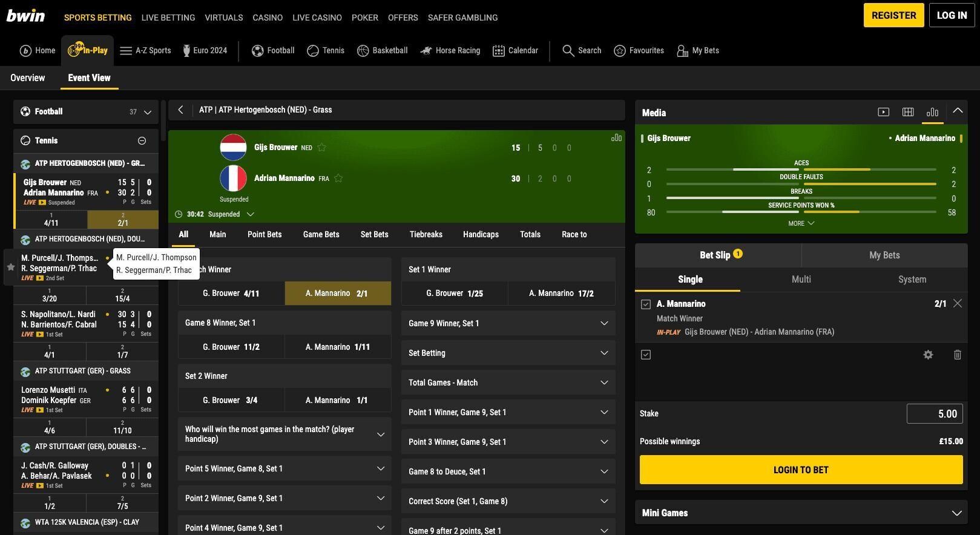Open My Bets in the nav bar

[698, 51]
